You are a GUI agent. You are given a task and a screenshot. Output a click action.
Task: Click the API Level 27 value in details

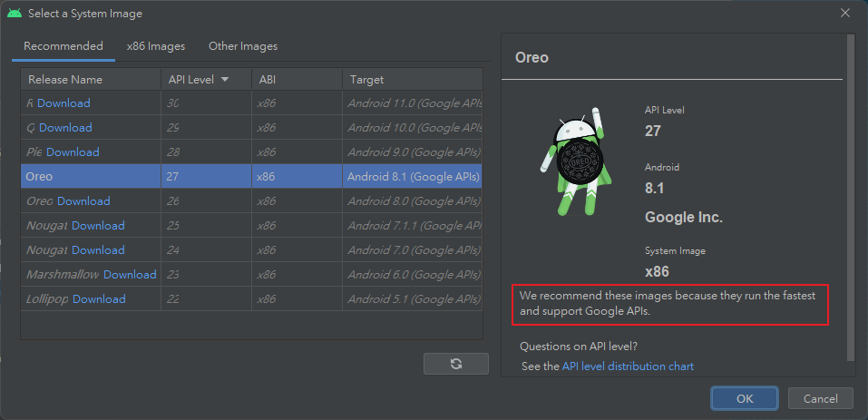pyautogui.click(x=653, y=132)
